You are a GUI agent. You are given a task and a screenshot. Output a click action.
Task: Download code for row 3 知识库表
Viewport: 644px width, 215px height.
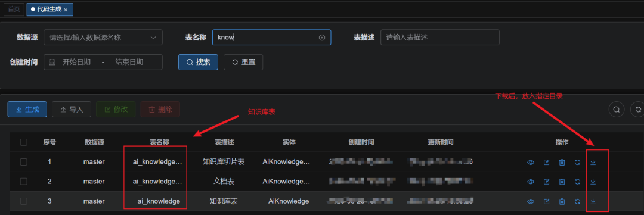[x=593, y=201]
